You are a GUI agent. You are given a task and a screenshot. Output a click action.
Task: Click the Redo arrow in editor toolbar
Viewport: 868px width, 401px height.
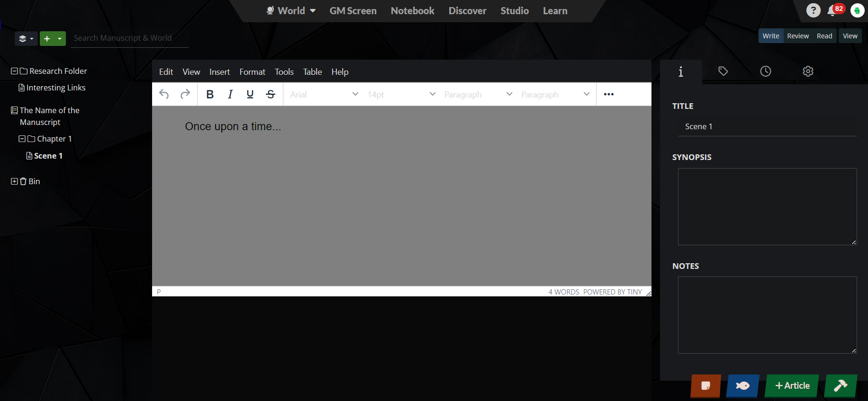185,94
